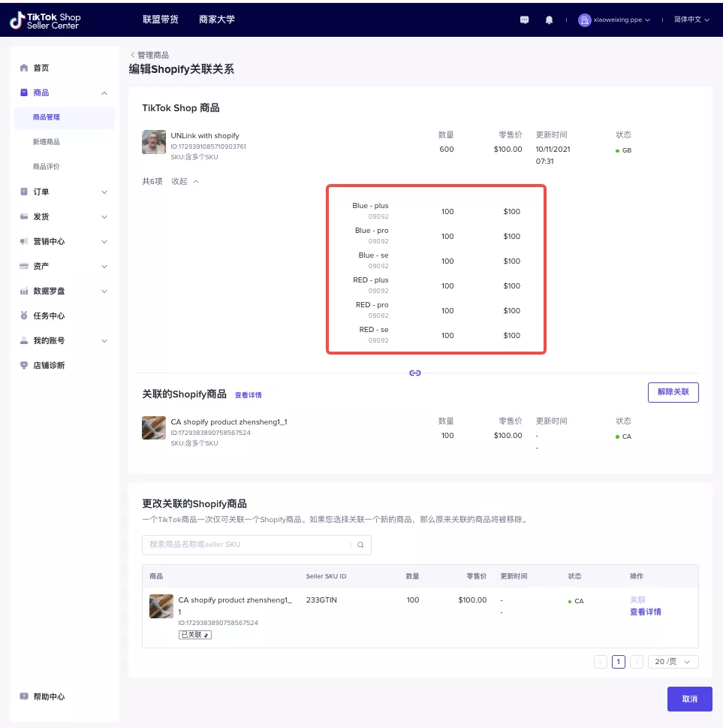The height and width of the screenshot is (728, 723).
Task: Click the 管理商品 breadcrumb link
Action: (x=152, y=55)
